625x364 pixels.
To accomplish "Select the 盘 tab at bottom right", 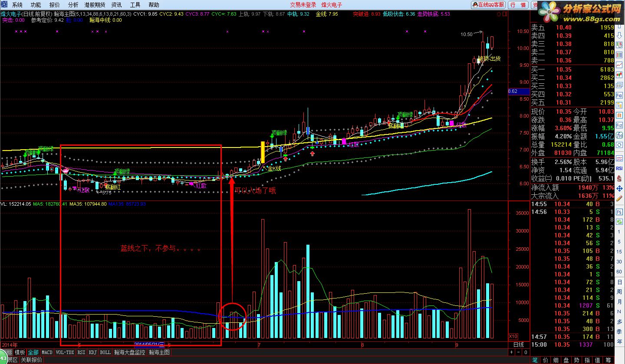I will [x=566, y=360].
